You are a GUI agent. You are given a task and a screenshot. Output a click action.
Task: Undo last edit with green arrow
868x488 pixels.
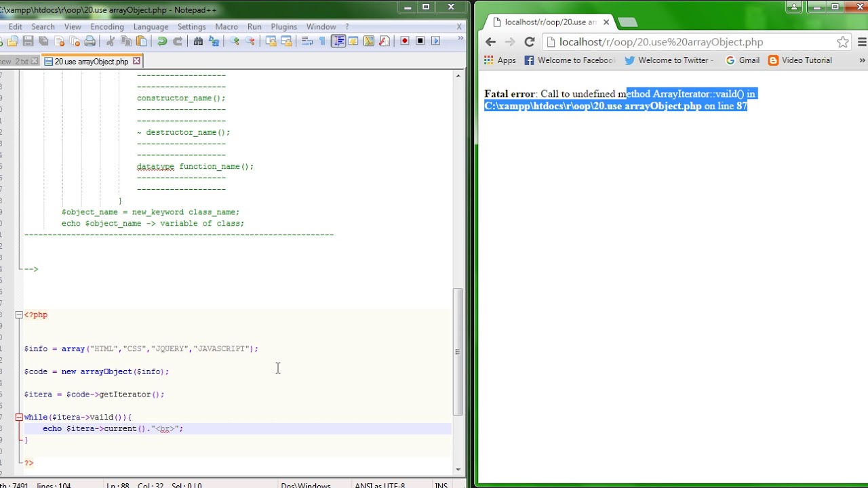[162, 41]
